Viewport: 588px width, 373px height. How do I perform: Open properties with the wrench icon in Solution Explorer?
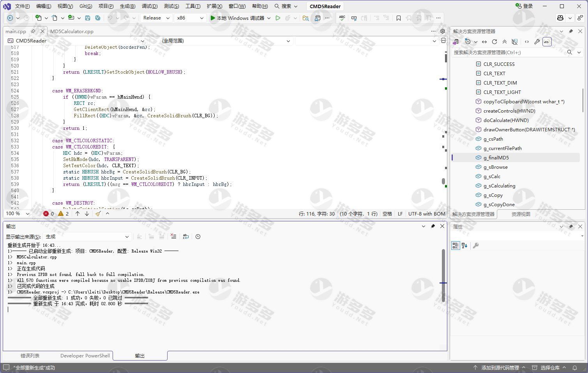(537, 42)
